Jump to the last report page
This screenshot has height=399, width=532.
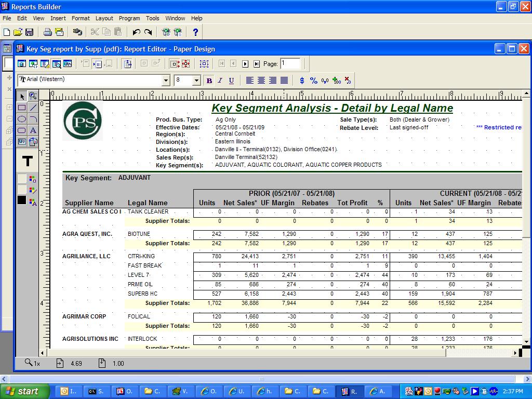(257, 63)
